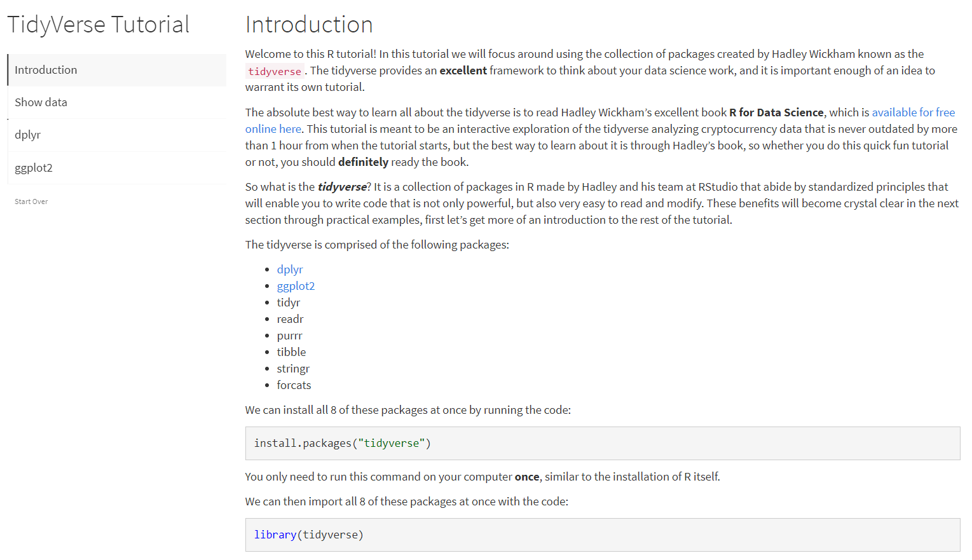Viewport: 972px width, 560px height.
Task: Click the TidyVerse Tutorial title
Action: 99,25
